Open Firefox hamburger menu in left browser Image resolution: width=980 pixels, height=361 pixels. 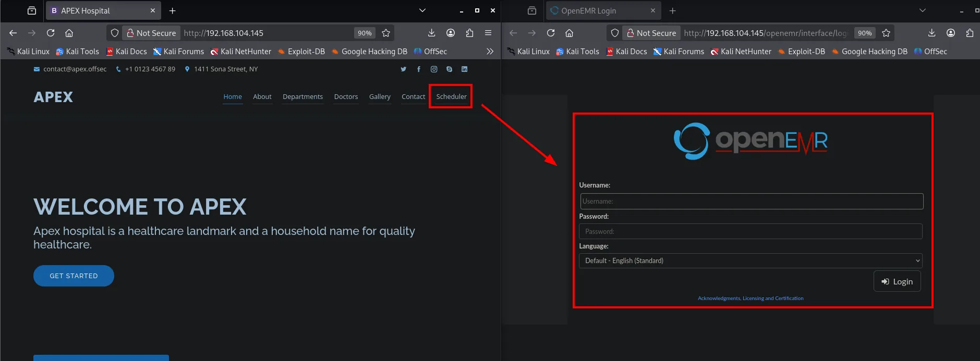(488, 33)
